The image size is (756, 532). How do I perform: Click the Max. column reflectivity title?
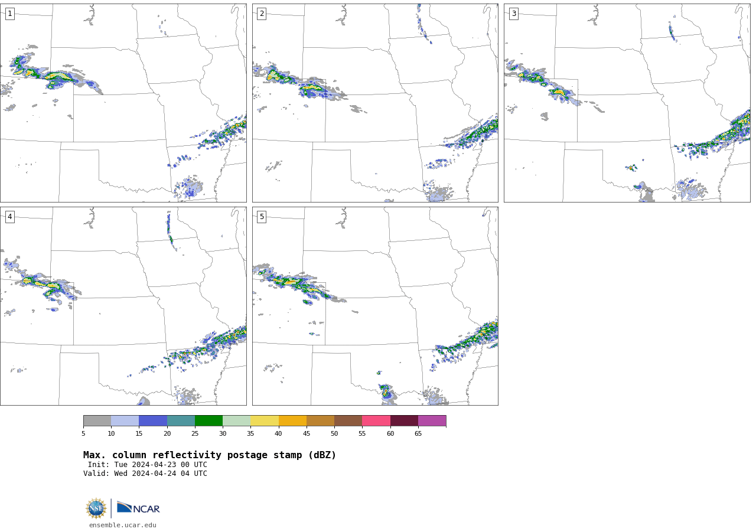210,455
